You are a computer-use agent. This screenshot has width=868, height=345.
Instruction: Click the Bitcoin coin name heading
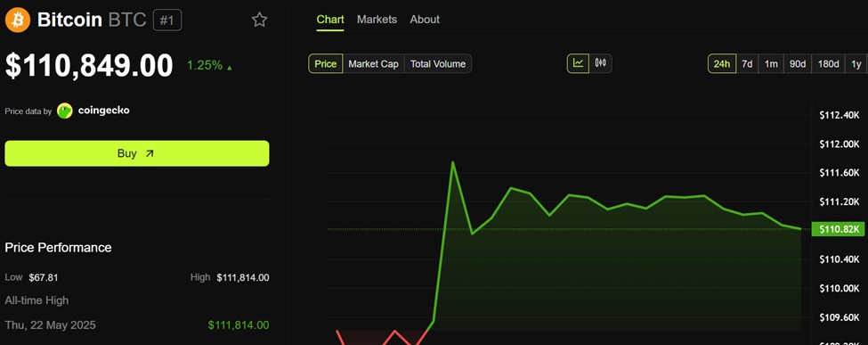pos(69,20)
